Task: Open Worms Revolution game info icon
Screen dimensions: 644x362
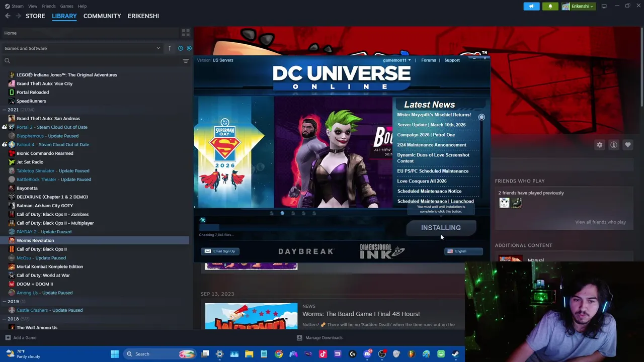Action: [x=614, y=145]
